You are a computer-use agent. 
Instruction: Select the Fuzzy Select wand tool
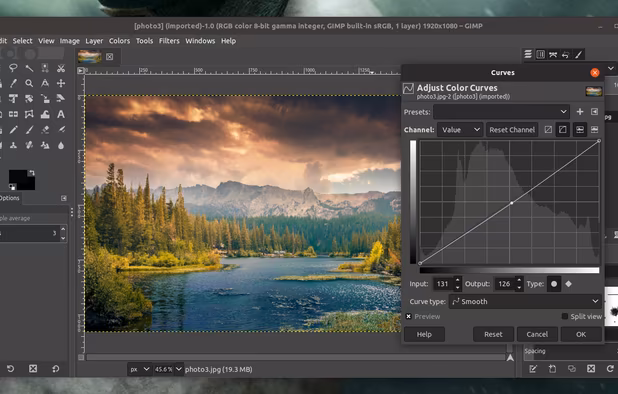pos(29,68)
